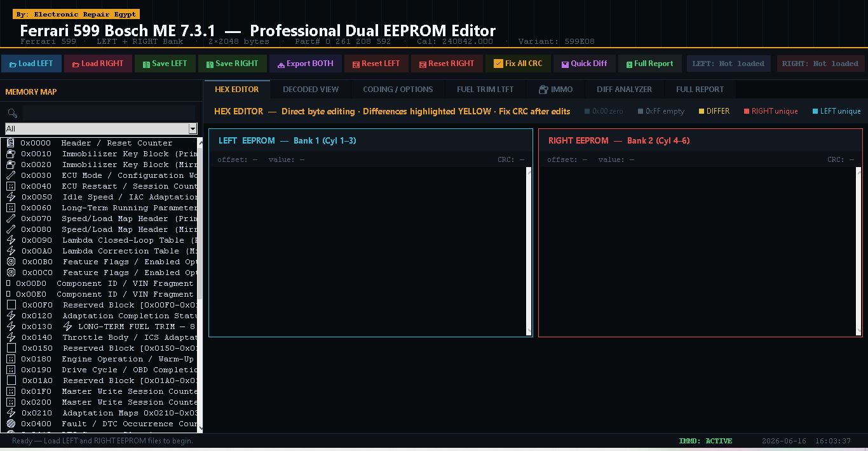Click the Save RIGHT button

coord(232,64)
